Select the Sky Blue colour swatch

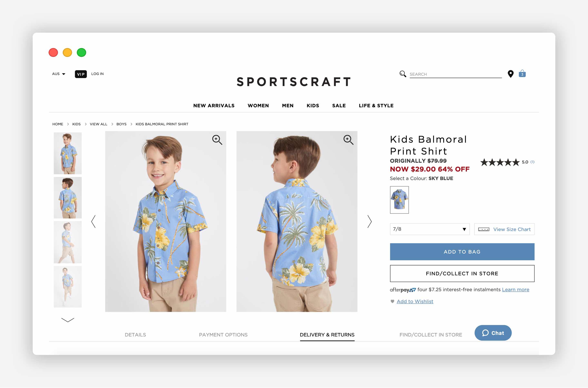(399, 200)
